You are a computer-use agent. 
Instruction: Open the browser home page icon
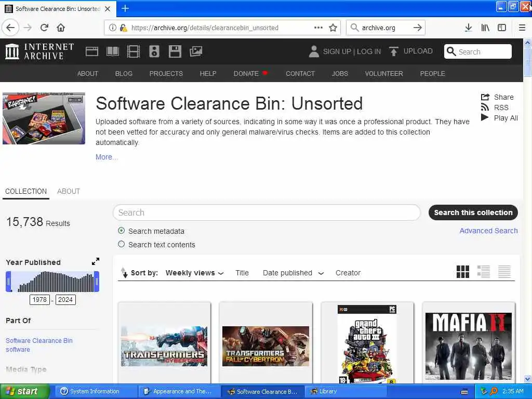coord(61,28)
